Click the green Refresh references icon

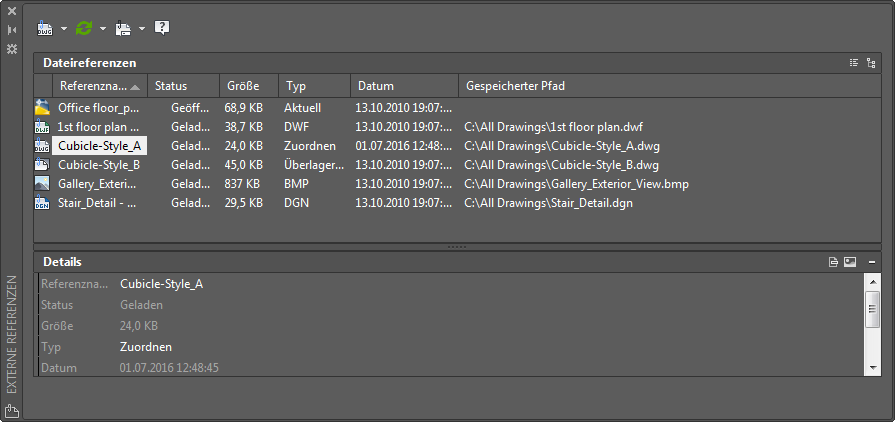84,28
